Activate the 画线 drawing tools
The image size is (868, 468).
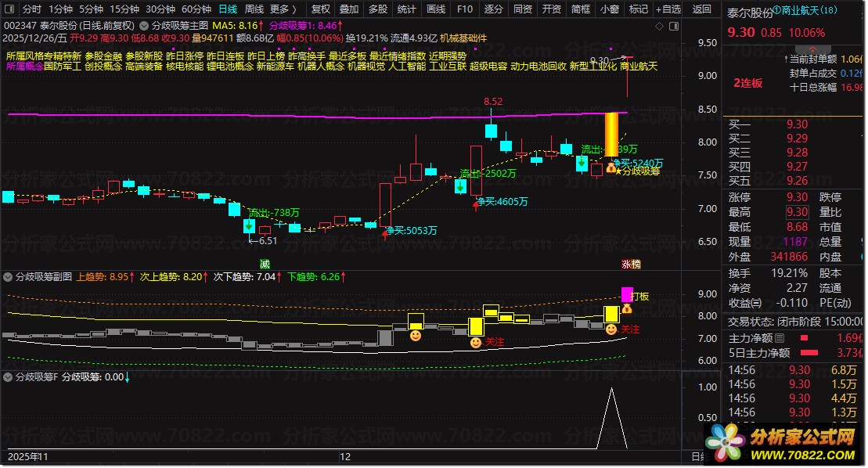pyautogui.click(x=436, y=9)
